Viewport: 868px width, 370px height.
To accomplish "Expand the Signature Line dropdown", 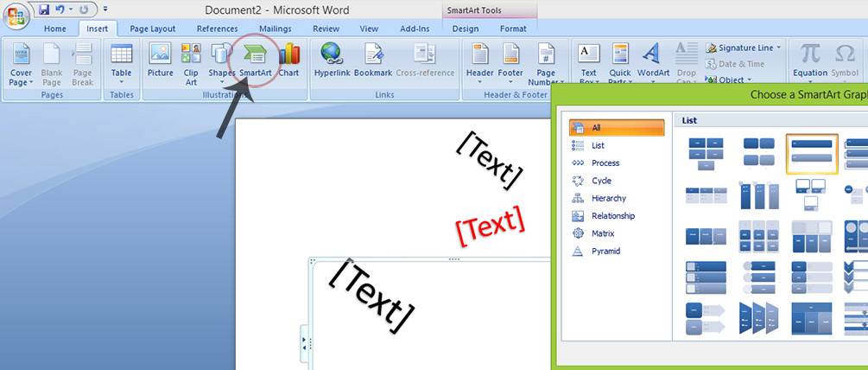I will tap(778, 48).
